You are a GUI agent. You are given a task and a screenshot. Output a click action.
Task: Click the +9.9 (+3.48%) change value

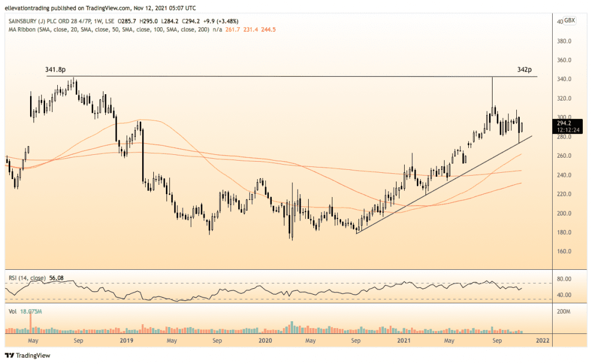(x=220, y=21)
